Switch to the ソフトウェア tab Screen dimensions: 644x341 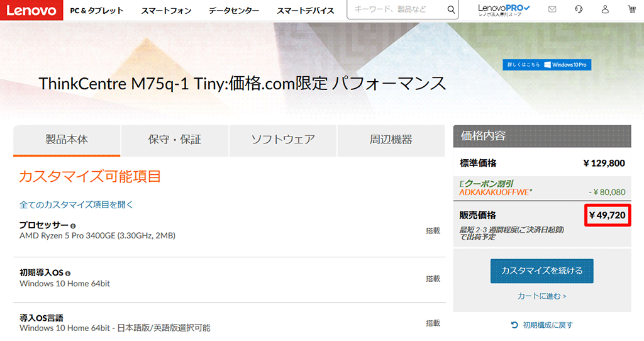point(283,140)
